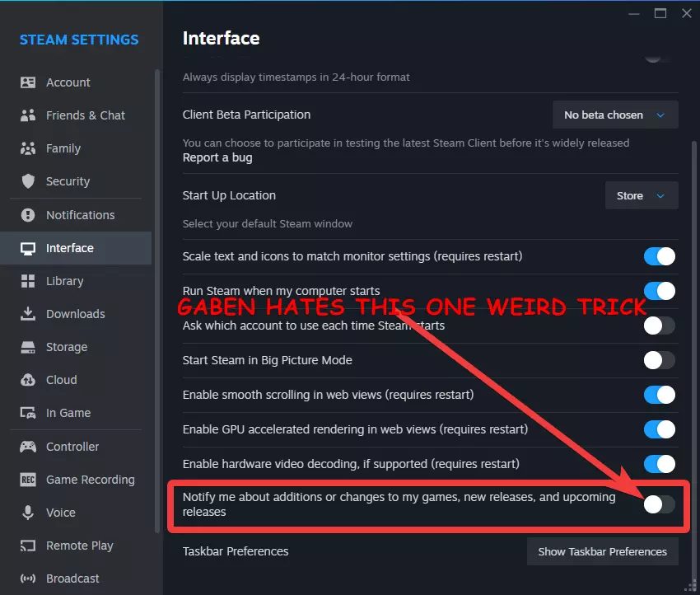Open Storage settings
Screen dimensions: 700x595
(76, 347)
